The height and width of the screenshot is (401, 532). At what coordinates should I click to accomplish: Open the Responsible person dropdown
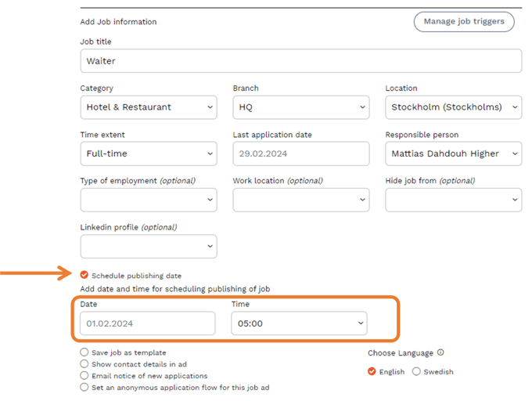pos(453,154)
